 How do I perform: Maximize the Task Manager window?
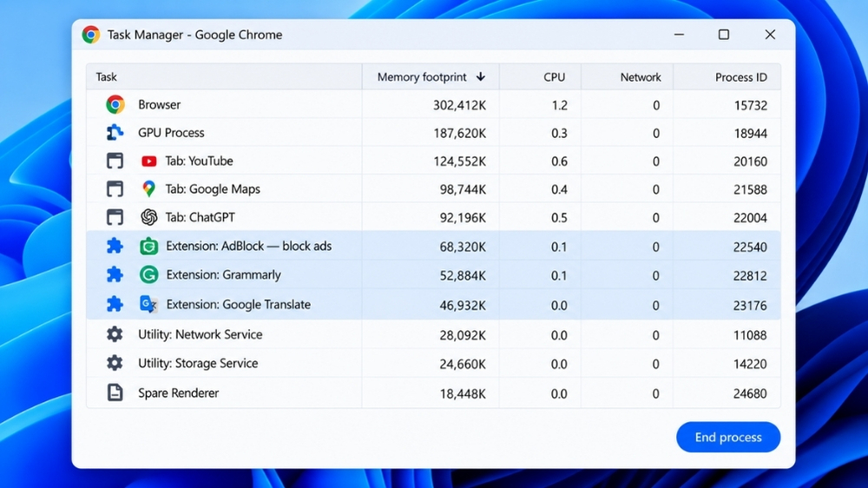(x=724, y=35)
